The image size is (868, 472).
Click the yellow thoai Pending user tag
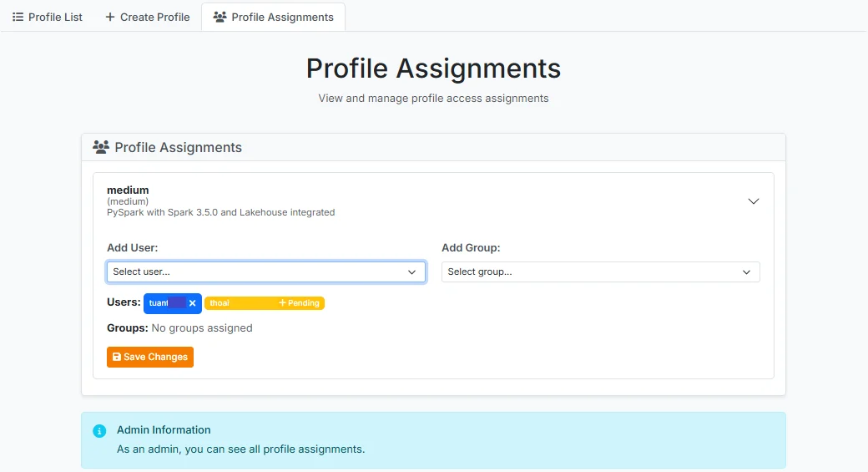click(265, 303)
